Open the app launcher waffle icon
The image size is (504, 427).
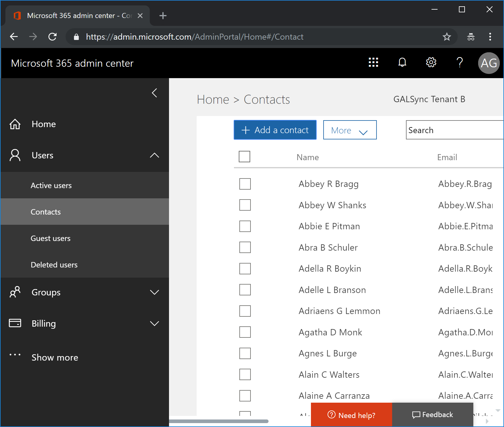coord(373,63)
